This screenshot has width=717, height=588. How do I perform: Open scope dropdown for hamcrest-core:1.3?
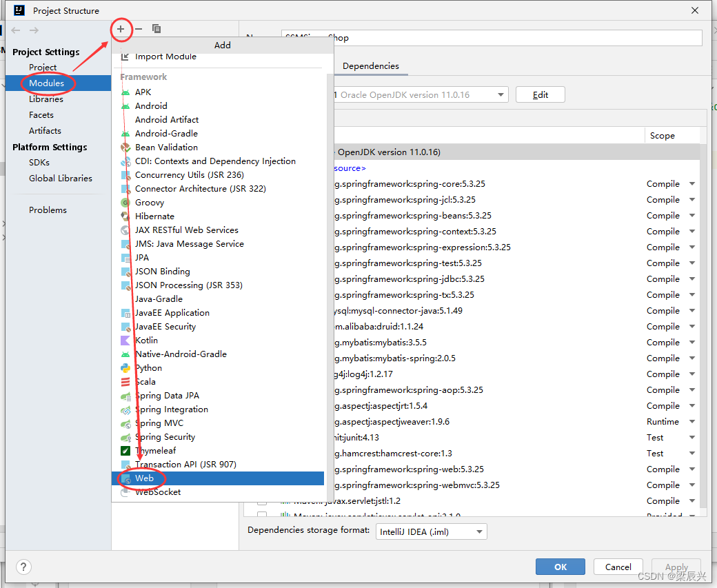coord(692,454)
